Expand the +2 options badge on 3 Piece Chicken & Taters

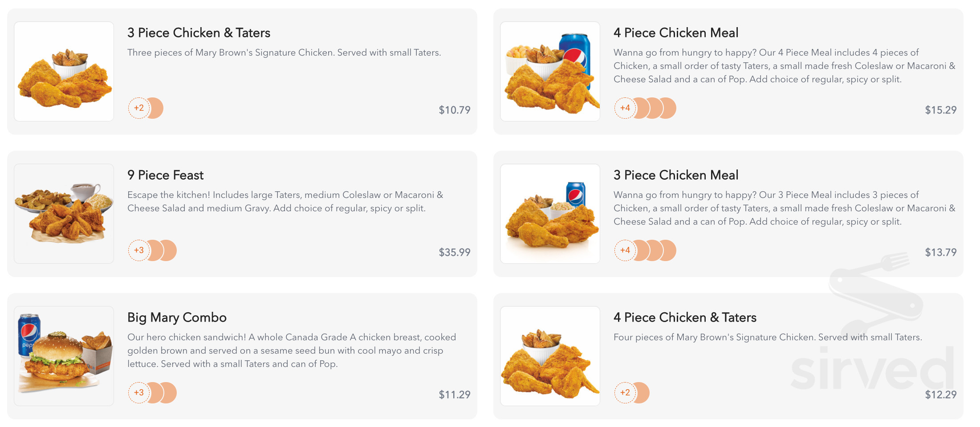click(x=138, y=108)
